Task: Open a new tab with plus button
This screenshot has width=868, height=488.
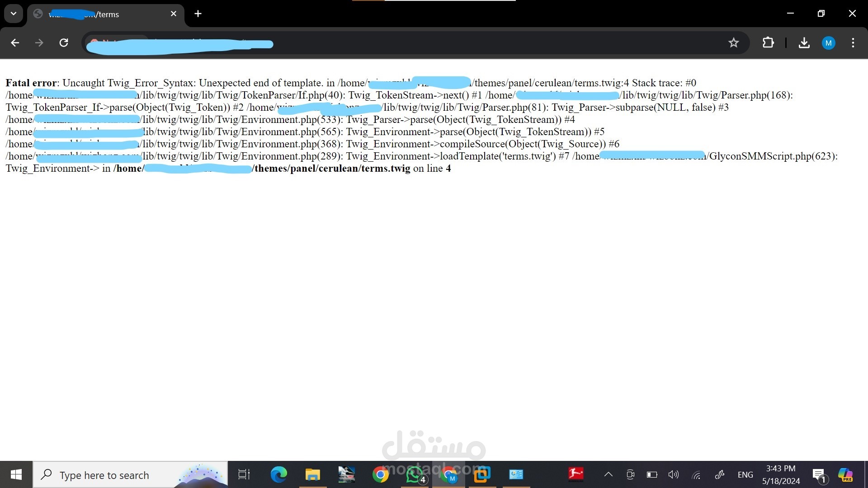Action: 198,14
